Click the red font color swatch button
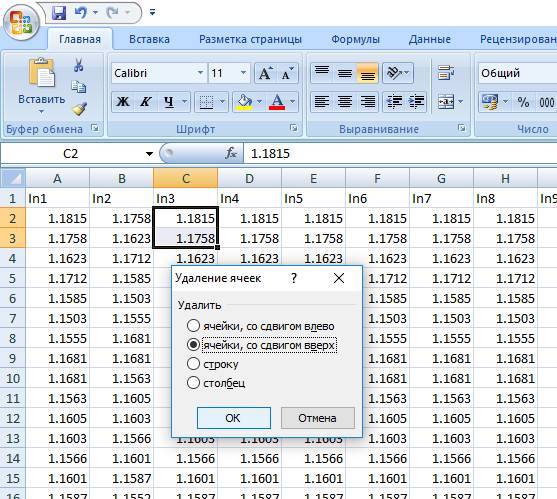 click(277, 102)
